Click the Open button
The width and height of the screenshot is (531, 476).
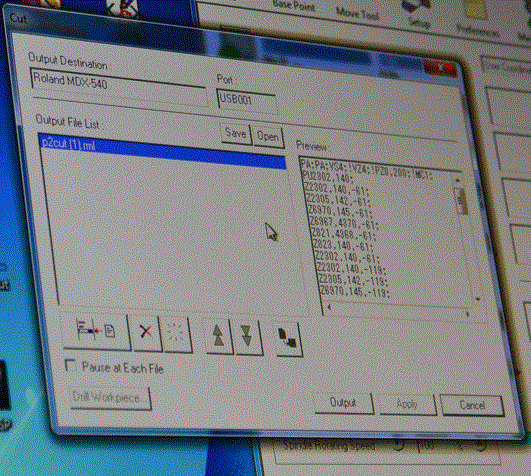(x=268, y=136)
